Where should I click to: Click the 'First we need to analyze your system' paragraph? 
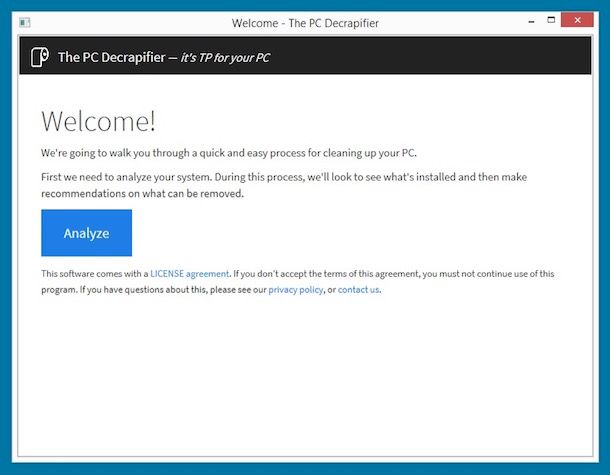[x=284, y=185]
